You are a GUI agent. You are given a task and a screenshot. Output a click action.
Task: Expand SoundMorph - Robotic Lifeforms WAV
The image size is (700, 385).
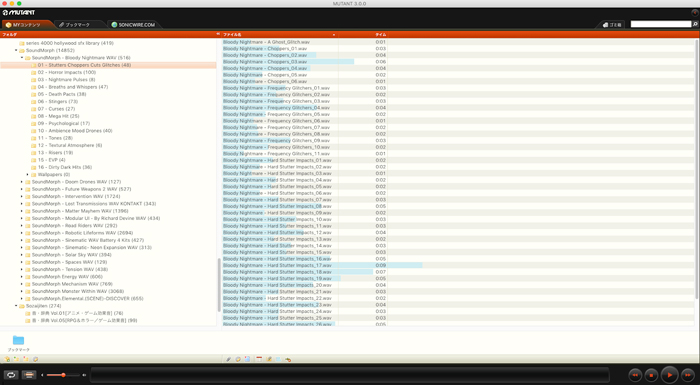22,233
